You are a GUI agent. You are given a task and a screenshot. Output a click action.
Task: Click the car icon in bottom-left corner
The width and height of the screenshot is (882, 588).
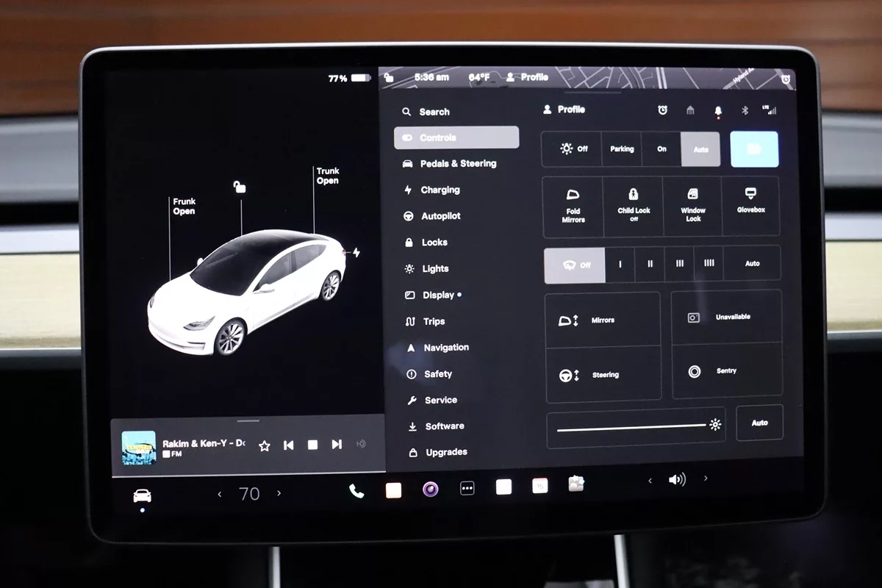pyautogui.click(x=142, y=495)
